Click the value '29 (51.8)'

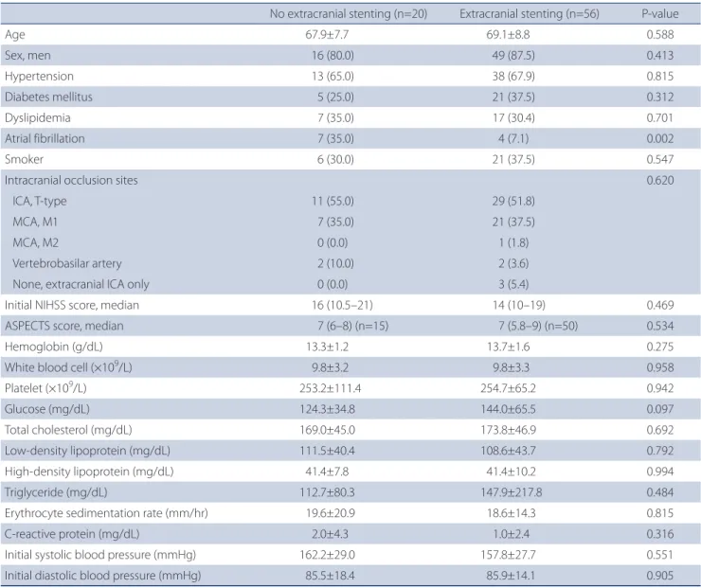[513, 201]
